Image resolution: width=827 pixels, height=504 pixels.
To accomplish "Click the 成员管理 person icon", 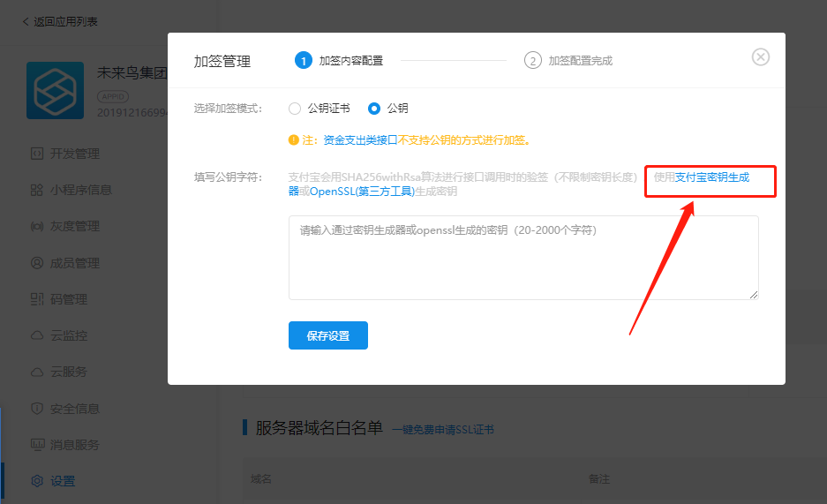I will (37, 262).
